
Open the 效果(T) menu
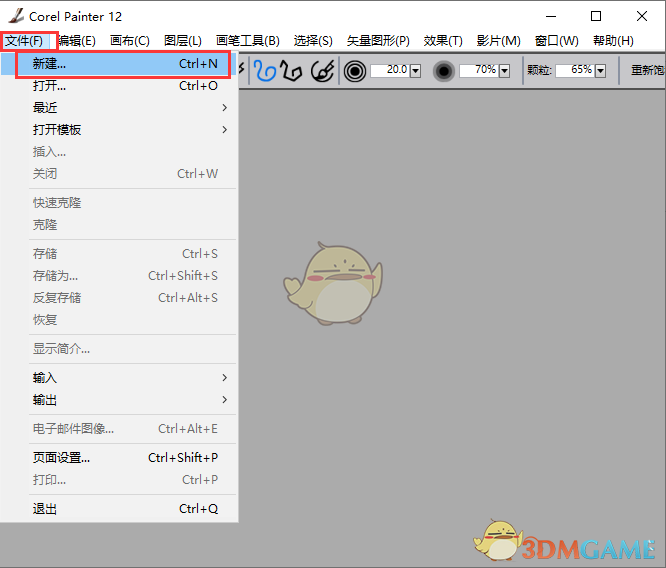[443, 41]
